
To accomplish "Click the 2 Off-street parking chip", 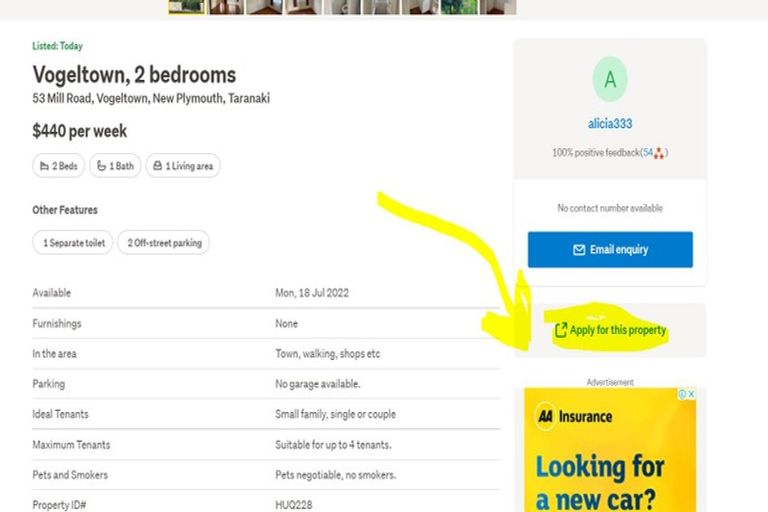I will [x=163, y=243].
